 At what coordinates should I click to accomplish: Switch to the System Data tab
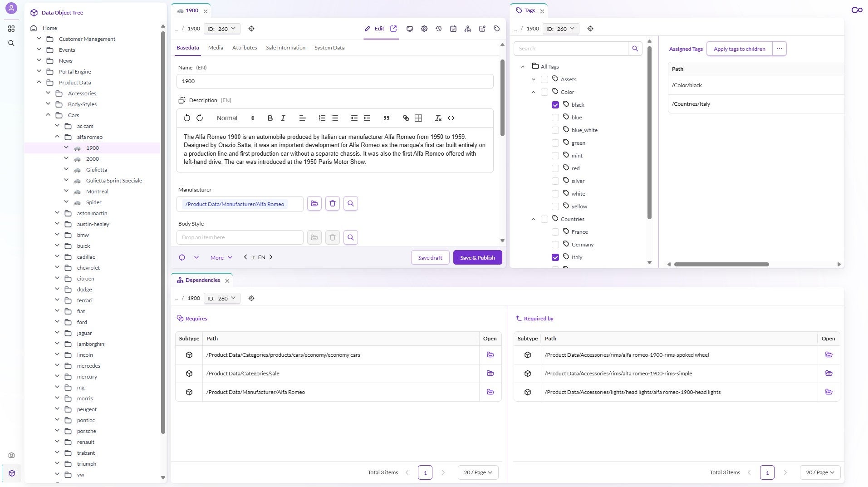point(329,48)
